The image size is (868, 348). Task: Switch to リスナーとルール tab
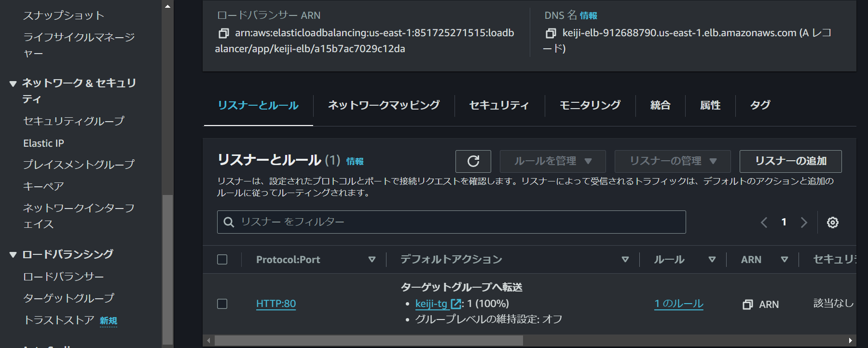point(258,105)
